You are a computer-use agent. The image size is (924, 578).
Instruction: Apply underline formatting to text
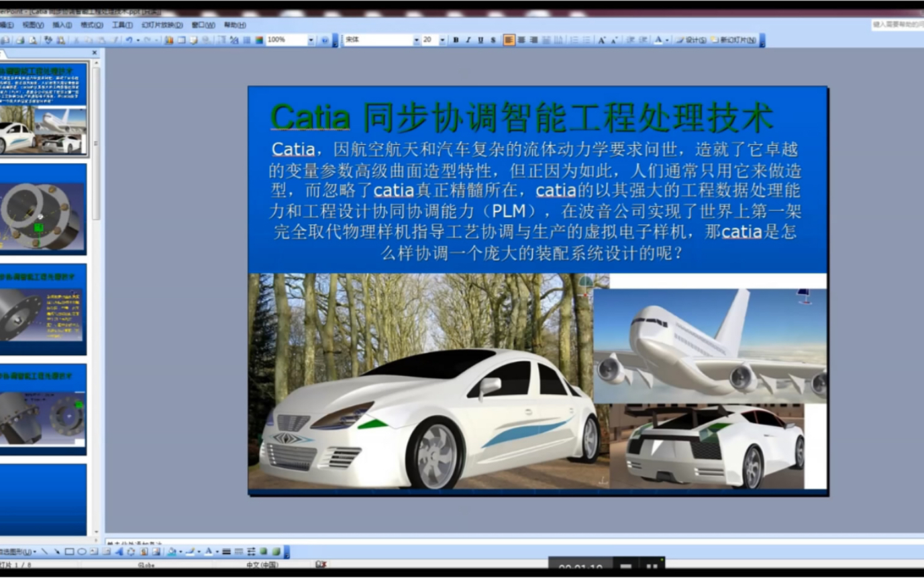(x=480, y=40)
